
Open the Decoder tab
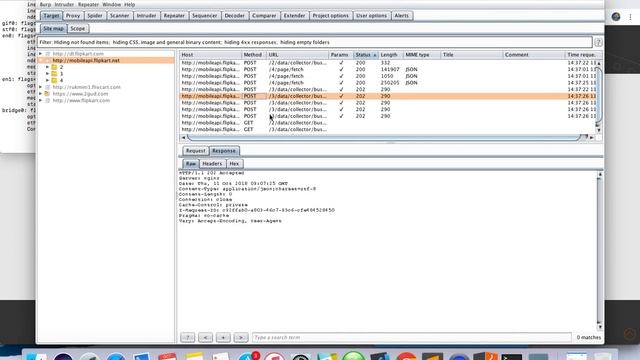click(x=235, y=16)
